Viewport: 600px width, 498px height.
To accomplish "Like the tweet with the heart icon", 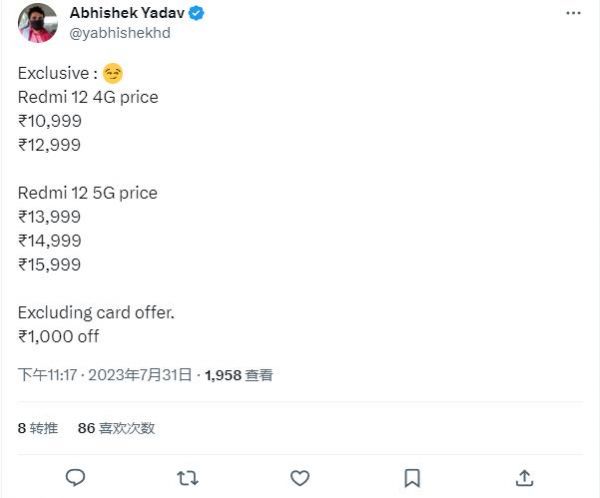I will point(299,477).
